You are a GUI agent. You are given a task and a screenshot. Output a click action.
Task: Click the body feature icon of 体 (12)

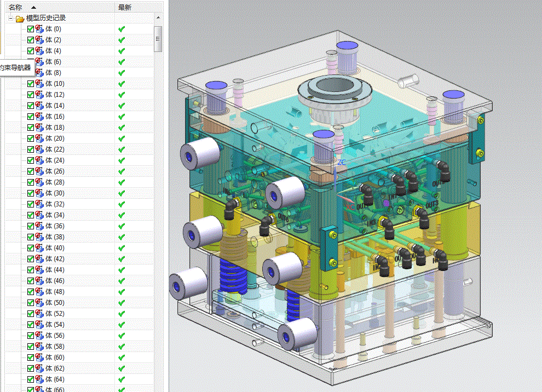(39, 95)
